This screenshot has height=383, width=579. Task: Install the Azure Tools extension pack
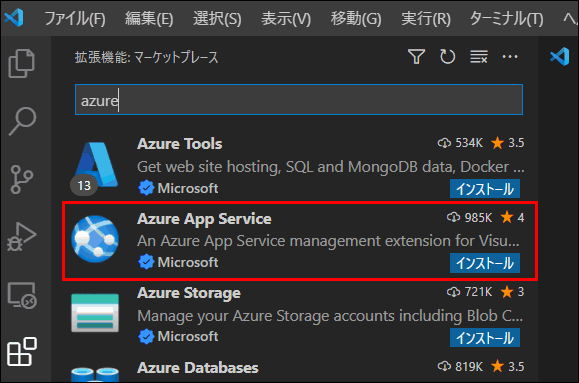coord(484,189)
